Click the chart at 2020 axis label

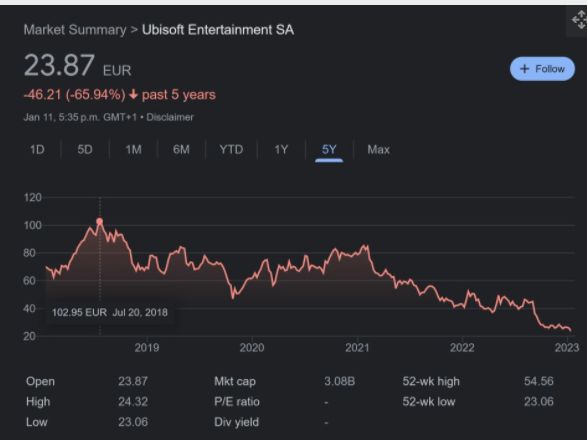coord(252,348)
